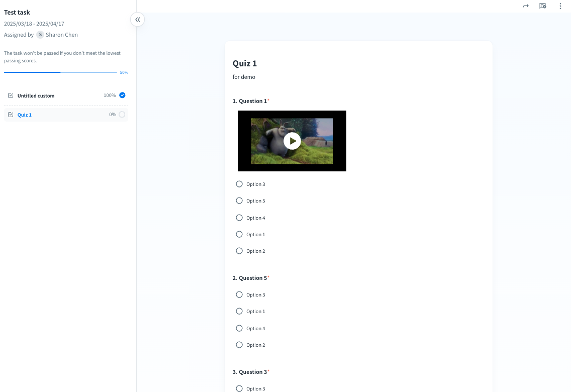571x392 pixels.
Task: Select Option 3 under Question 3
Action: coord(239,388)
